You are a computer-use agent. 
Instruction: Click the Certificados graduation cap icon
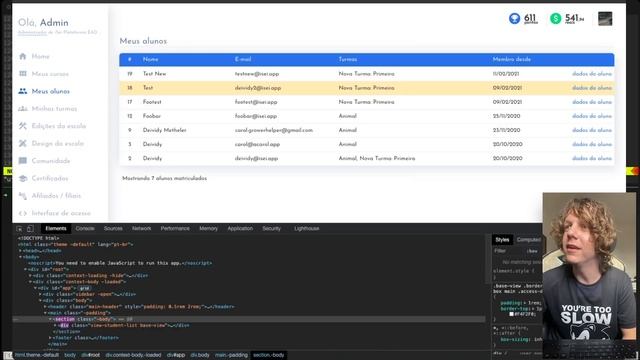[23, 178]
